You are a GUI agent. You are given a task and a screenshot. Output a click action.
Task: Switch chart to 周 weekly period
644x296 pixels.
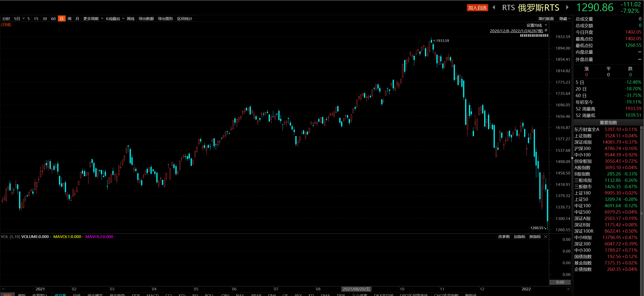pyautogui.click(x=69, y=19)
